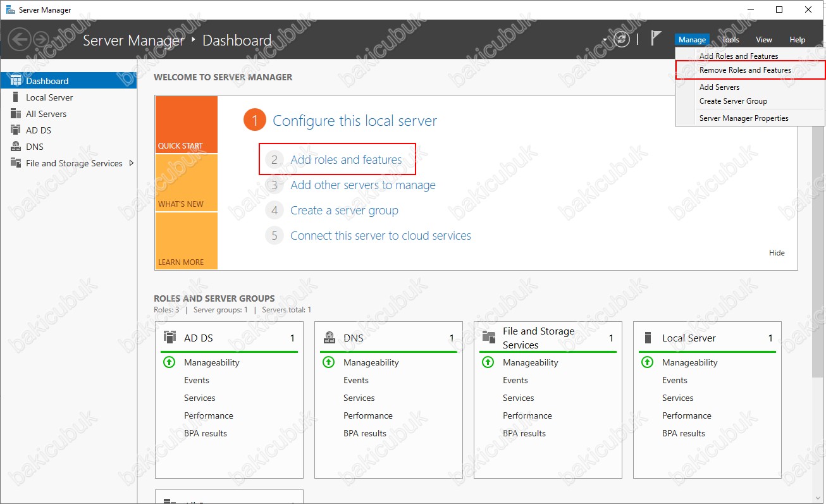Click AD DS Manageability green status icon
The image size is (826, 504).
tap(170, 362)
